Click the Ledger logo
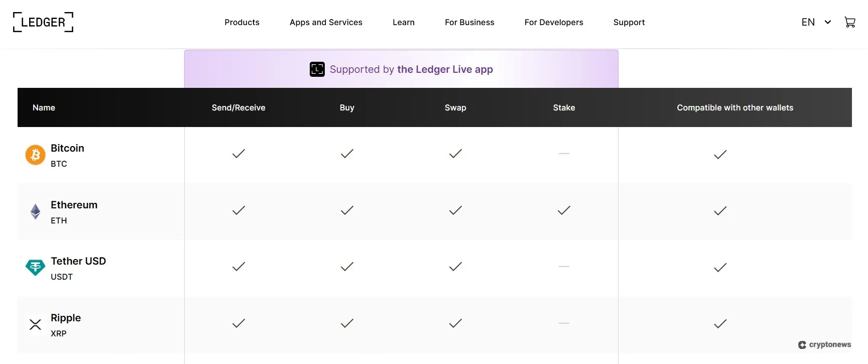The height and width of the screenshot is (364, 868). [x=43, y=22]
